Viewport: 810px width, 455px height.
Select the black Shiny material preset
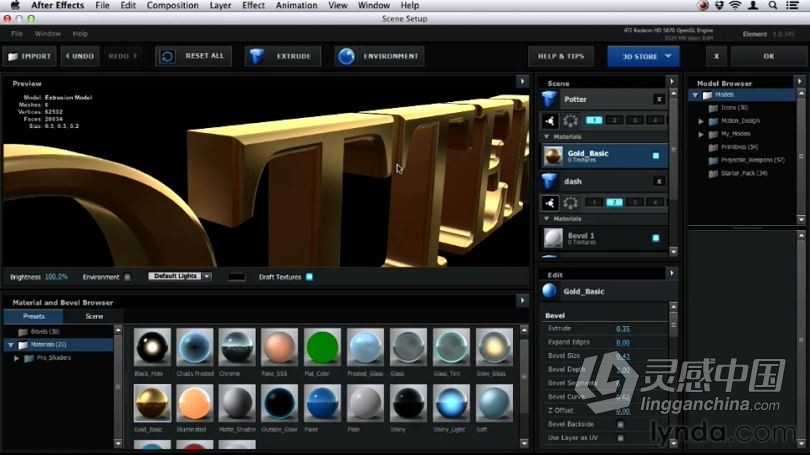[408, 403]
